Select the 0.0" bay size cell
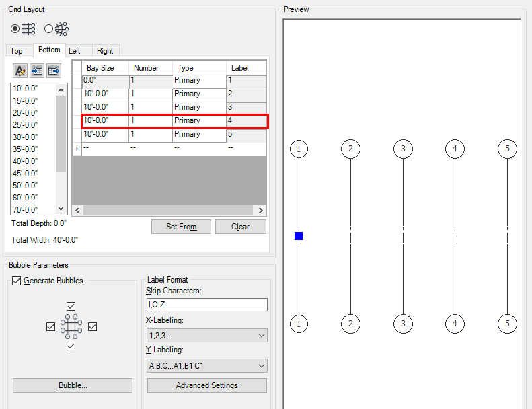 pos(106,81)
